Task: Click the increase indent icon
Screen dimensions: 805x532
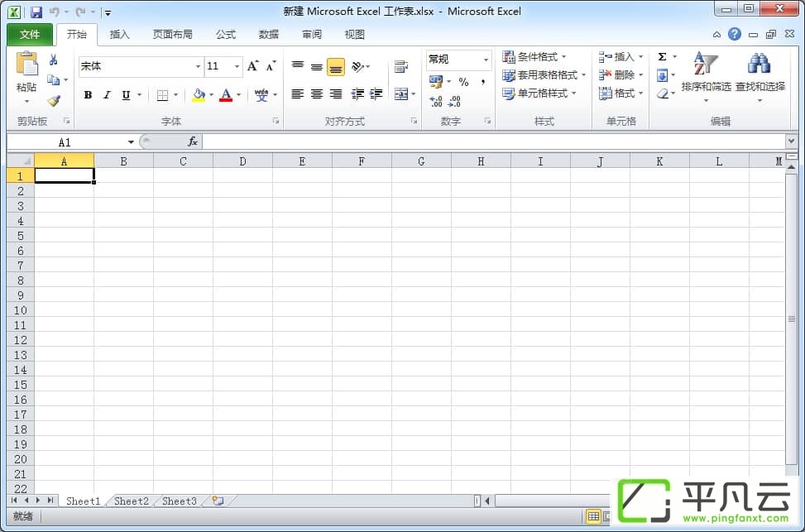Action: pyautogui.click(x=376, y=93)
